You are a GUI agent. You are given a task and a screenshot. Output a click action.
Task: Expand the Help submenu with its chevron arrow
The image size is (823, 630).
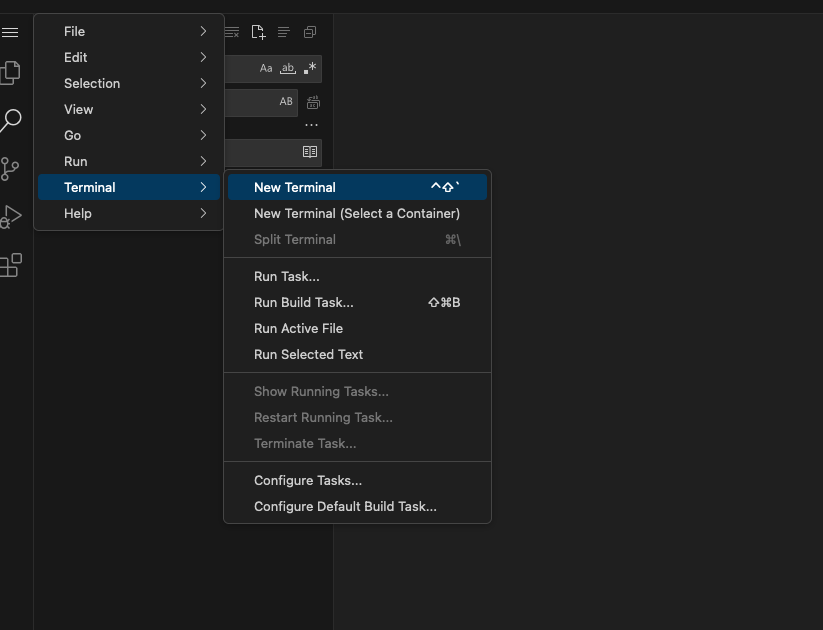203,213
